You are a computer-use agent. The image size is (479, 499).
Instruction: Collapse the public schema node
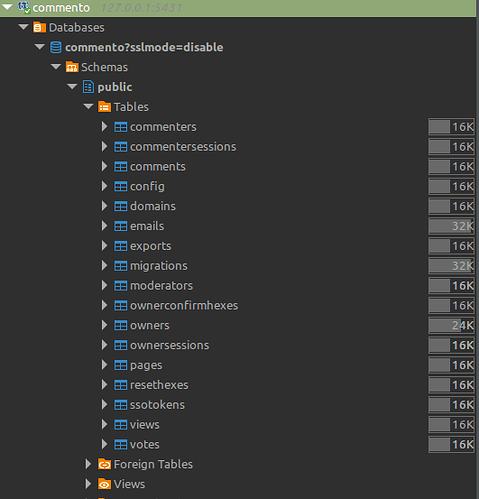(72, 86)
